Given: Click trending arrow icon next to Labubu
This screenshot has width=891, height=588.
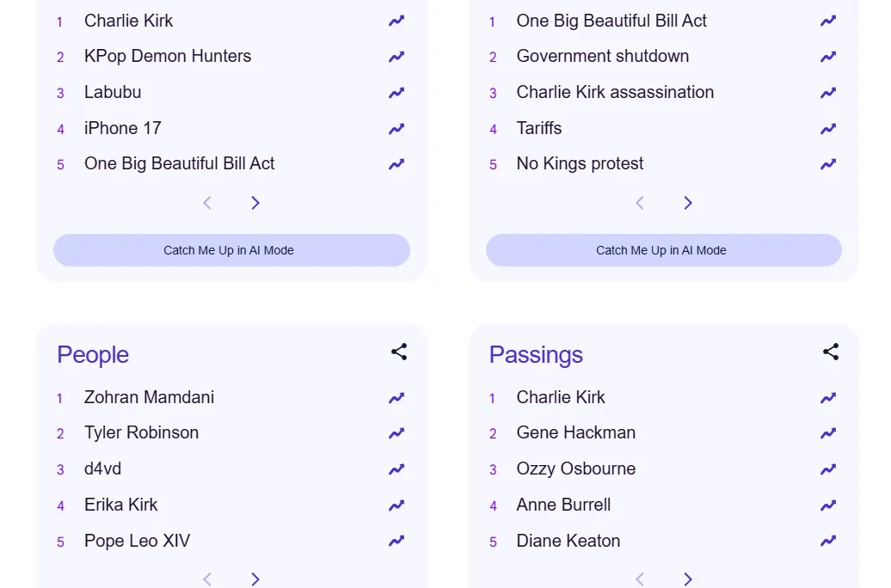Looking at the screenshot, I should coord(396,93).
